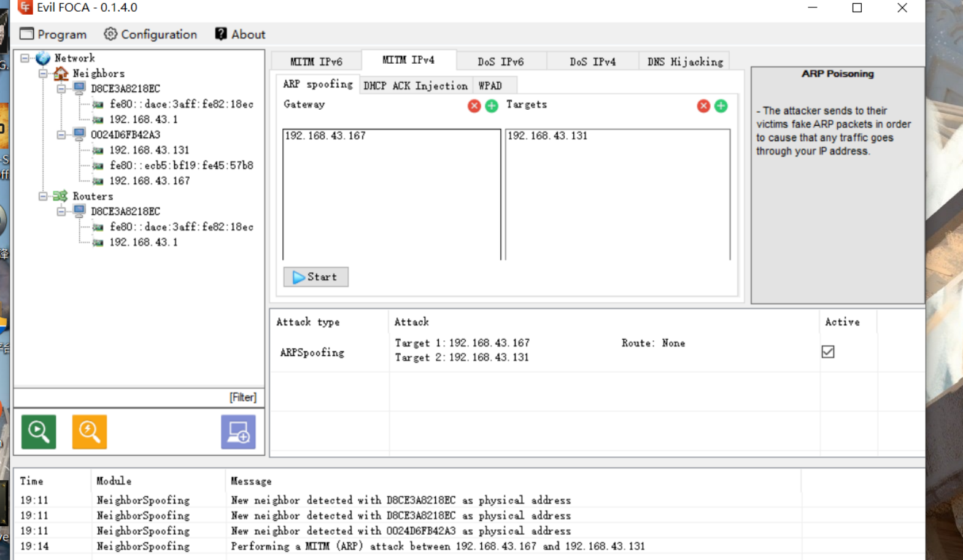Open the Program menu

coord(53,34)
